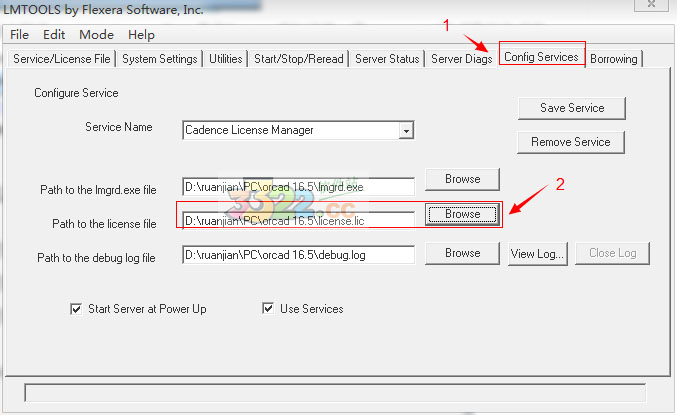
Task: Expand the Service Name dropdown arrow
Action: (x=406, y=130)
